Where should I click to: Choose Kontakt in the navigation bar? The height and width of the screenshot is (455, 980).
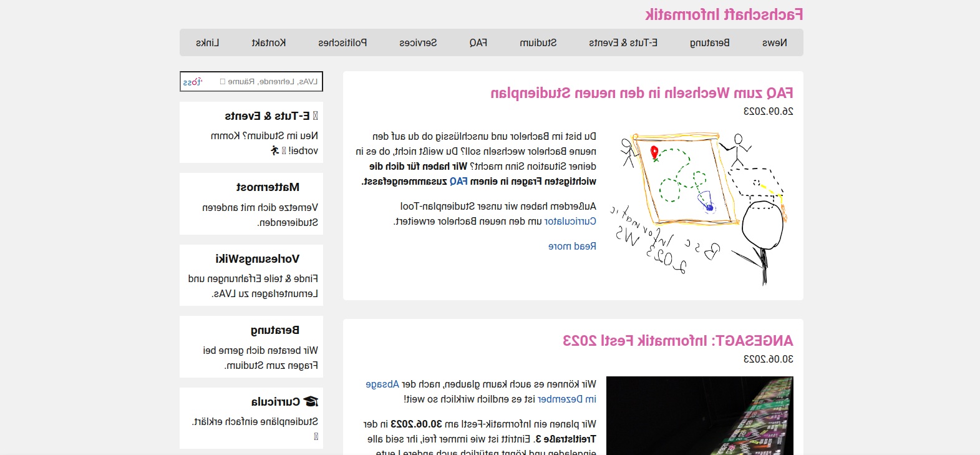click(x=269, y=42)
